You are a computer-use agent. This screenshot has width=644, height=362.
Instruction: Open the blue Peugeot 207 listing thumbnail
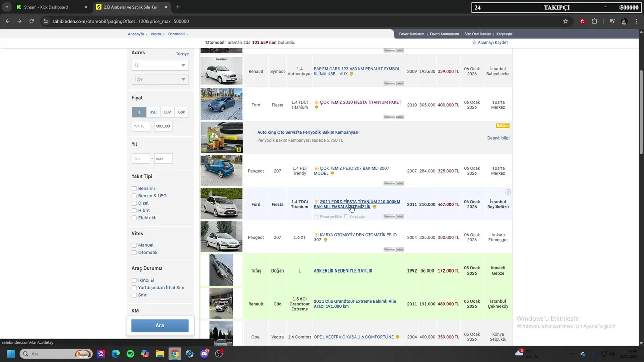click(221, 170)
